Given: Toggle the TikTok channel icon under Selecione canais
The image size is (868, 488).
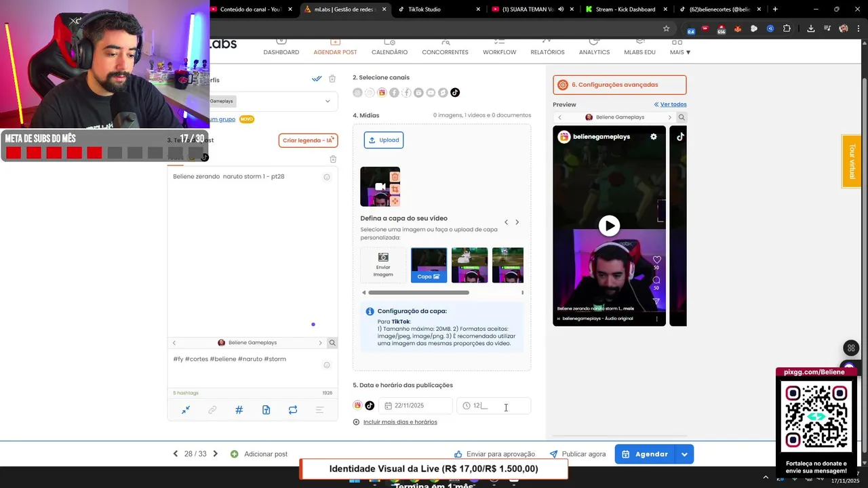Looking at the screenshot, I should click(x=455, y=93).
